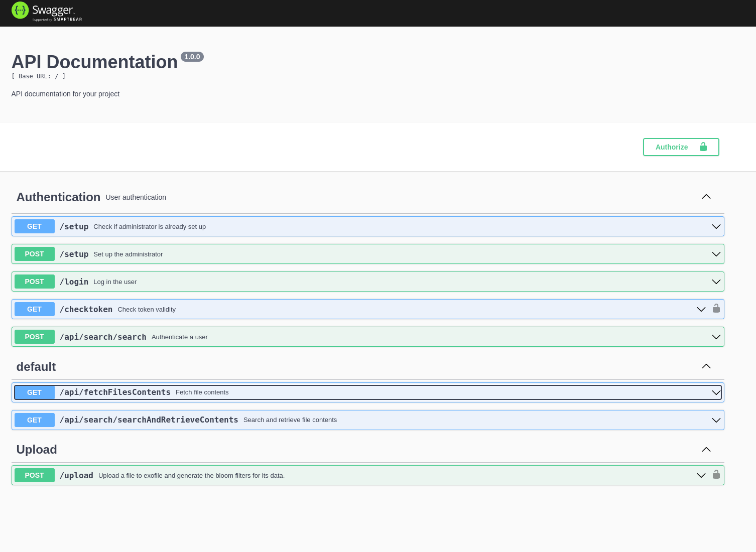The height and width of the screenshot is (552, 756).
Task: Click /api/search/search path text
Action: (x=103, y=337)
